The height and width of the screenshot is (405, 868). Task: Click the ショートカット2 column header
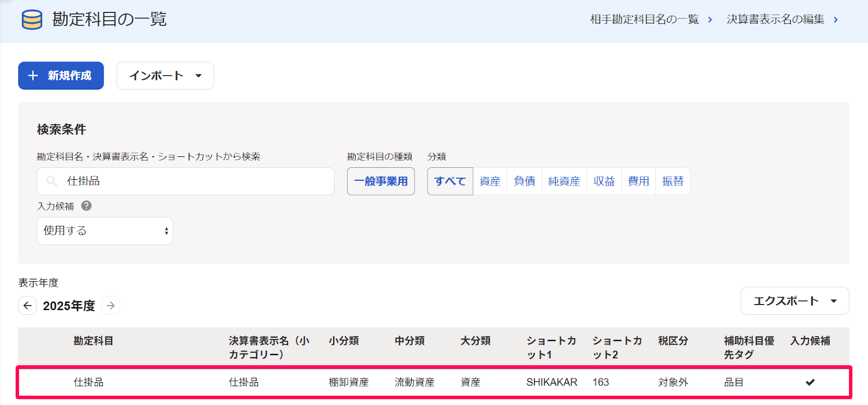617,347
